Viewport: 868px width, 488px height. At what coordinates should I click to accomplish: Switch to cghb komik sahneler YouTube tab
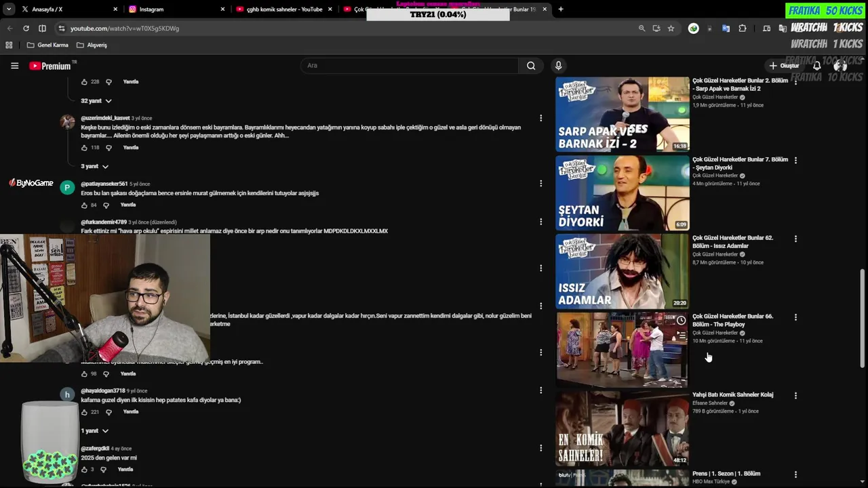284,9
